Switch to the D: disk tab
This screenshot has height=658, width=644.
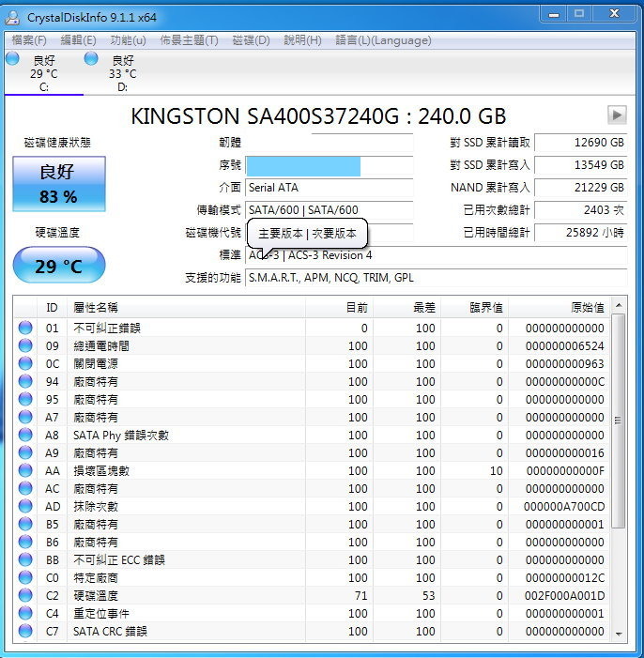click(x=123, y=73)
